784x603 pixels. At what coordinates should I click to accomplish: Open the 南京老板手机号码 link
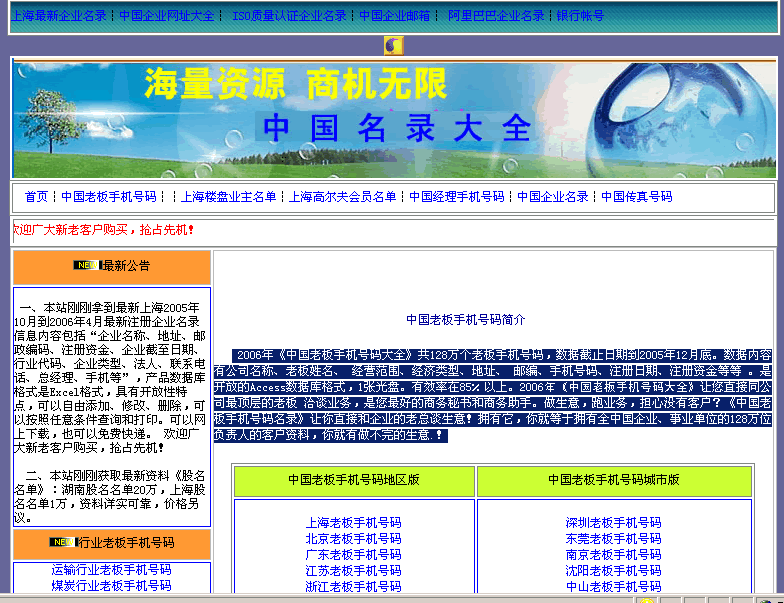(x=614, y=554)
